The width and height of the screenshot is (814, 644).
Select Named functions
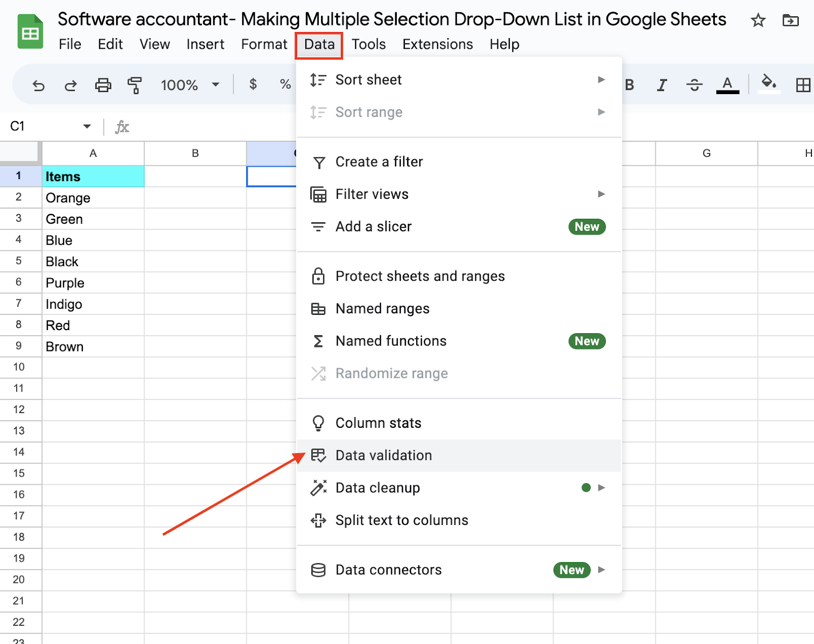pyautogui.click(x=459, y=341)
